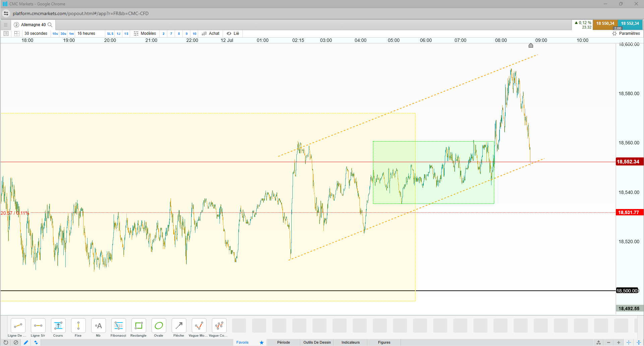Select the Vague Corrective wave tool

coord(219,326)
